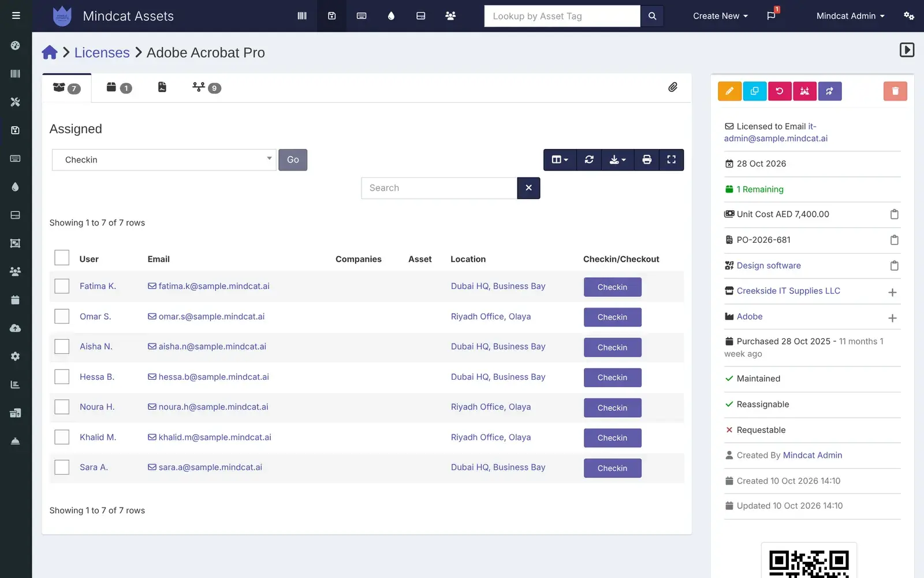Click the Go button

(293, 160)
